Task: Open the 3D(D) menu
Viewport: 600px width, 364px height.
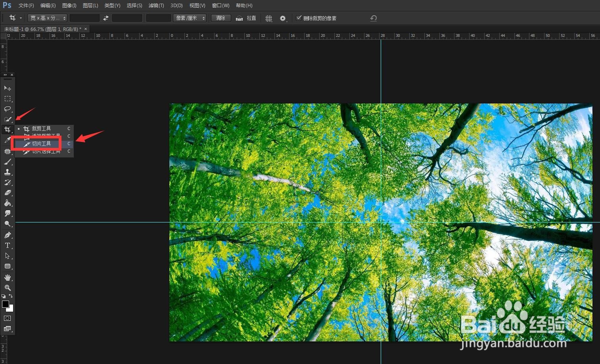Action: pyautogui.click(x=176, y=6)
